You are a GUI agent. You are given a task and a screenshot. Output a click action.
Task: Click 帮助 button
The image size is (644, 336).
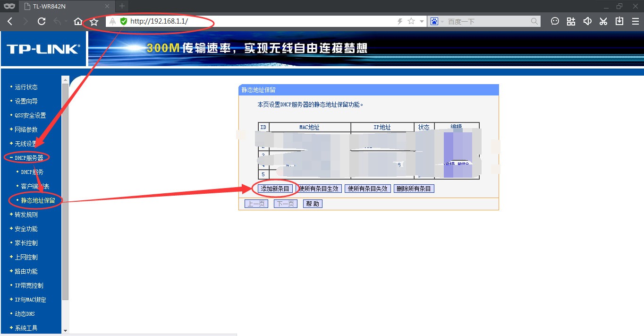[313, 204]
